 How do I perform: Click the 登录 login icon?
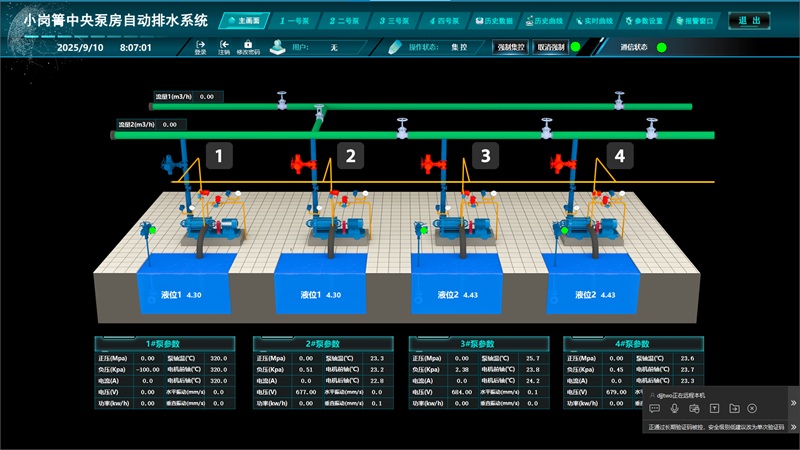(x=200, y=44)
